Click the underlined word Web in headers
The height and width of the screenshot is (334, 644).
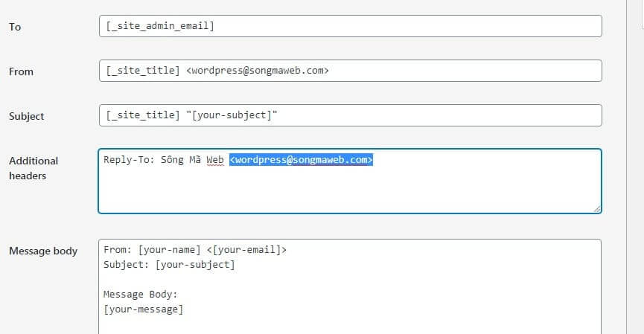tap(215, 160)
